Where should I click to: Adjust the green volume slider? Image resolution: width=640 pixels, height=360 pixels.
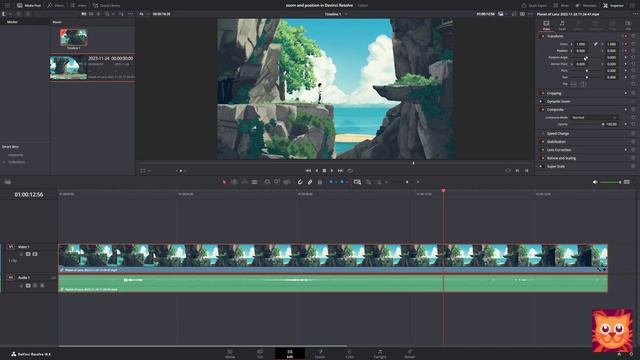pos(611,182)
